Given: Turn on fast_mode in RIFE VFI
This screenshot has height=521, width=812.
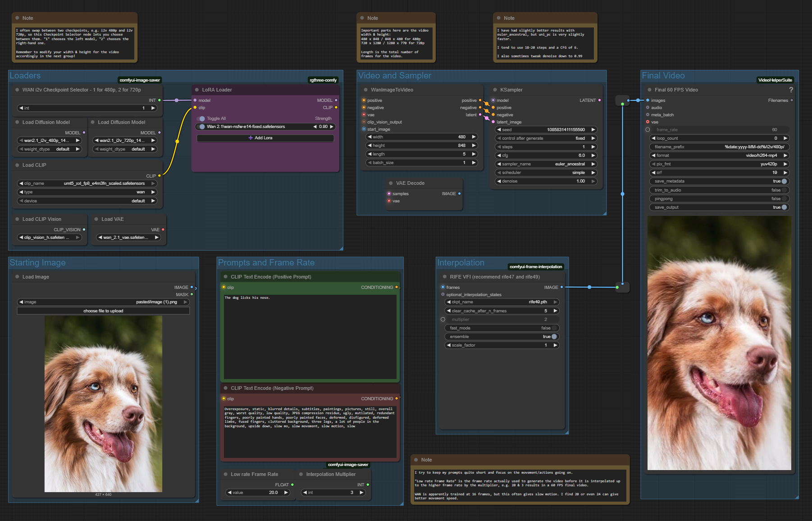Looking at the screenshot, I should click(x=554, y=328).
